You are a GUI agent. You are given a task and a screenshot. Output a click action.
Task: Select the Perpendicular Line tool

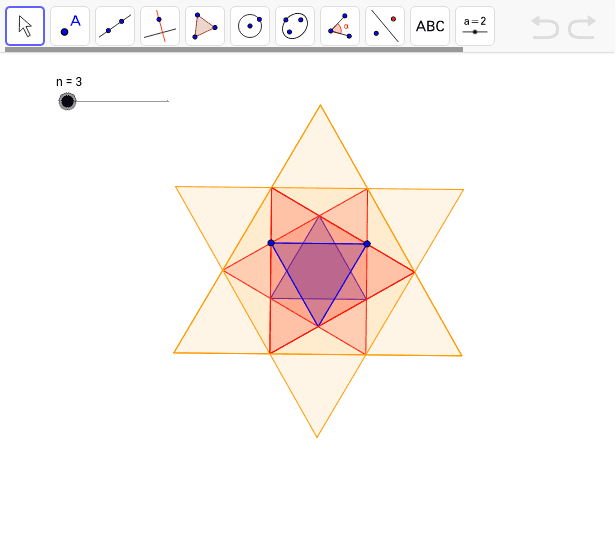coord(160,26)
